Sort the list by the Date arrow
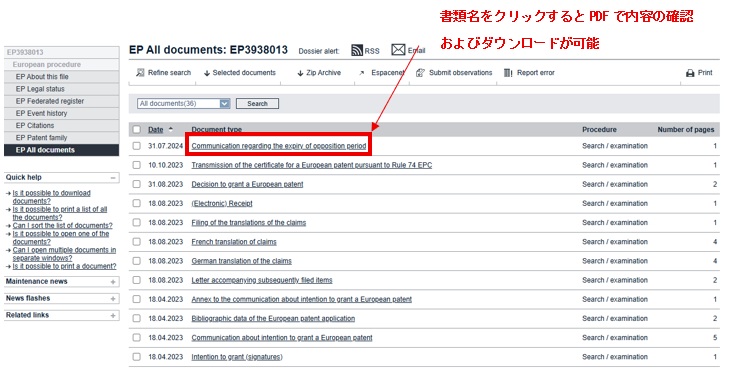Screen dimensions: 729x378 point(171,129)
